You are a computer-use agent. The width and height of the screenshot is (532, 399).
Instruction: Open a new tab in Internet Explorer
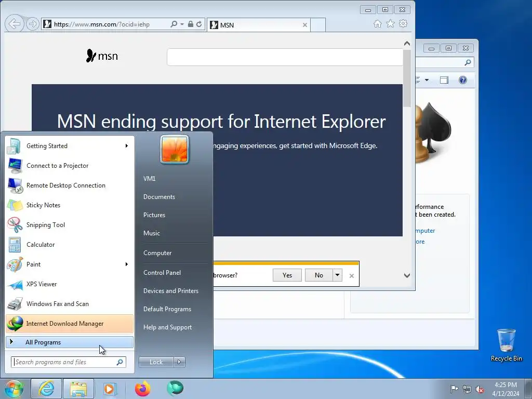click(x=318, y=25)
